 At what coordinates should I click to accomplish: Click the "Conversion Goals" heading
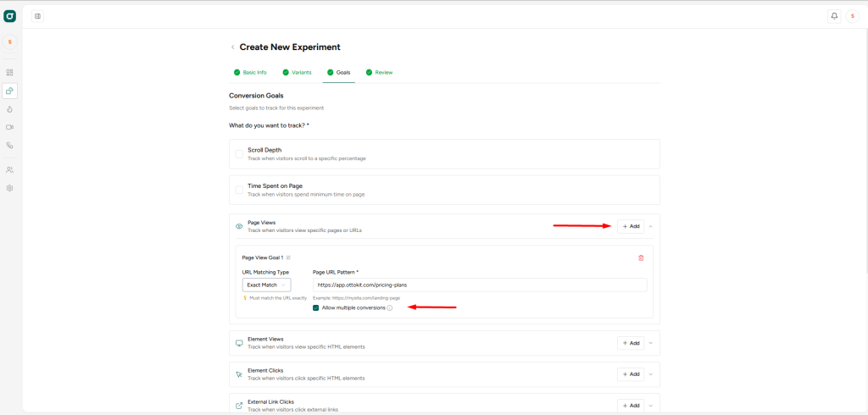point(256,96)
